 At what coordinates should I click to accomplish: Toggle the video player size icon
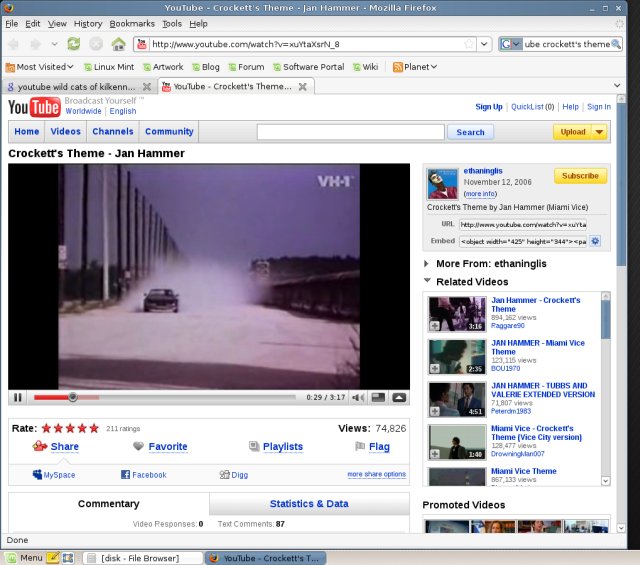tap(378, 397)
